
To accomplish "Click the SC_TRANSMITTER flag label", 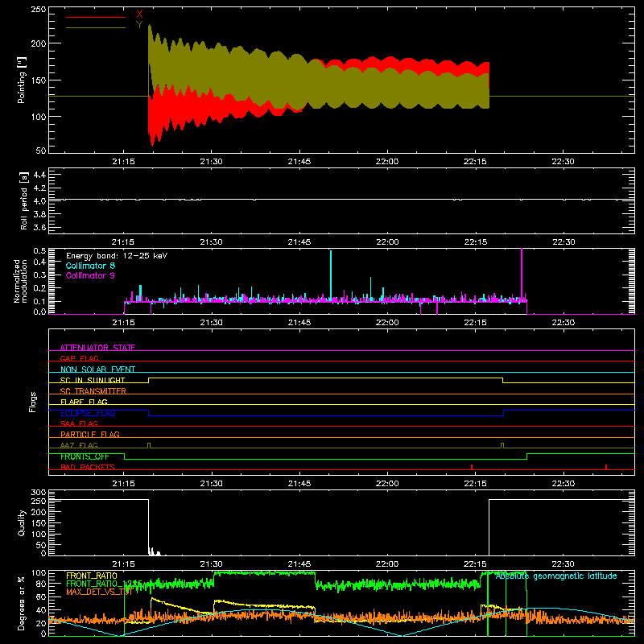I will coord(93,390).
